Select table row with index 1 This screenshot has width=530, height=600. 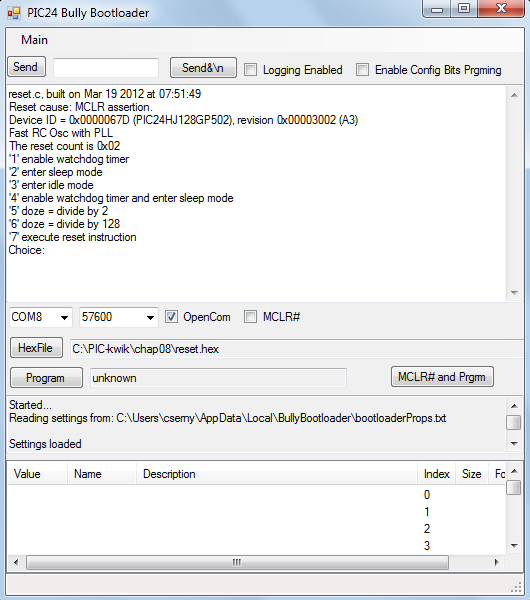[256, 512]
